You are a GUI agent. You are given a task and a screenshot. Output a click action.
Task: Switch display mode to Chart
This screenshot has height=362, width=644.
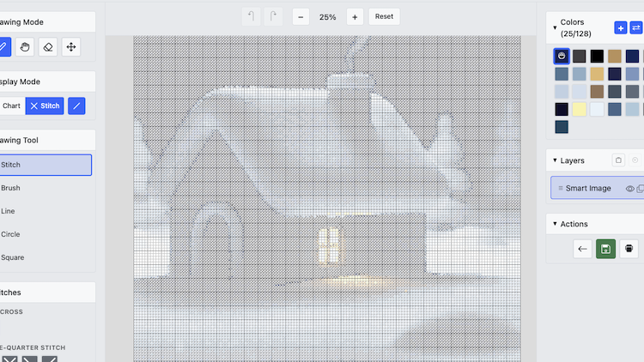click(11, 106)
